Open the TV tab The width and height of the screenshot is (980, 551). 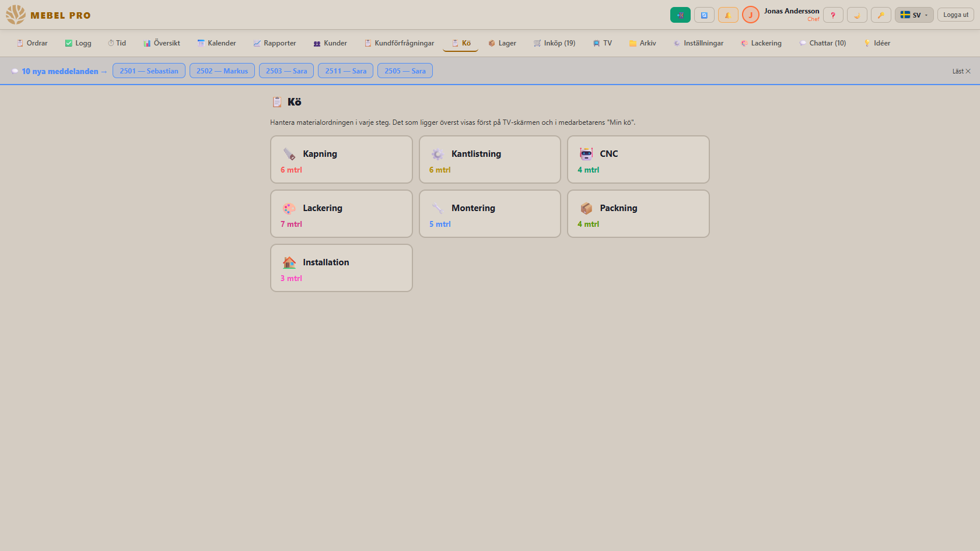(603, 43)
